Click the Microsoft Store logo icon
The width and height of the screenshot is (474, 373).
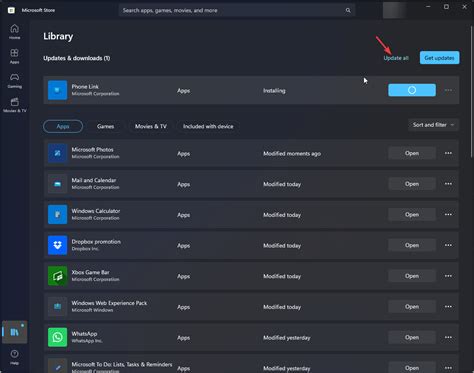click(x=11, y=10)
